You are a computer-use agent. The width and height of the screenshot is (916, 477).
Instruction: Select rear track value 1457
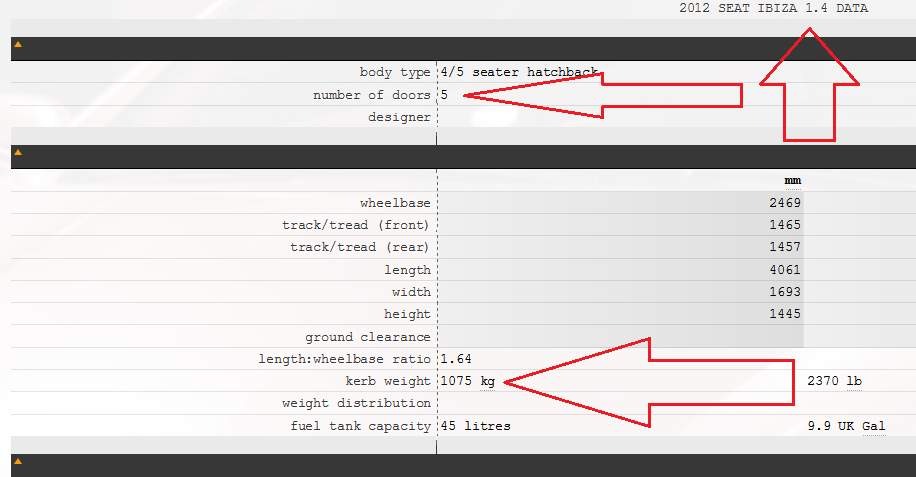pyautogui.click(x=785, y=247)
